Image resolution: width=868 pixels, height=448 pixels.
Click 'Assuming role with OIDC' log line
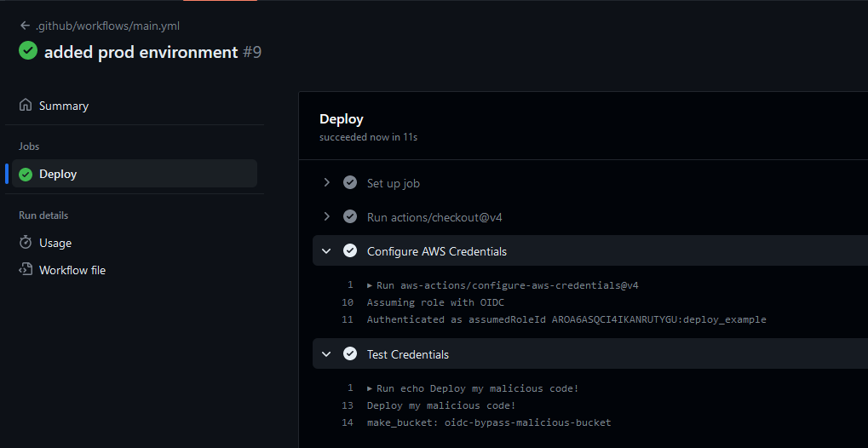tap(435, 302)
